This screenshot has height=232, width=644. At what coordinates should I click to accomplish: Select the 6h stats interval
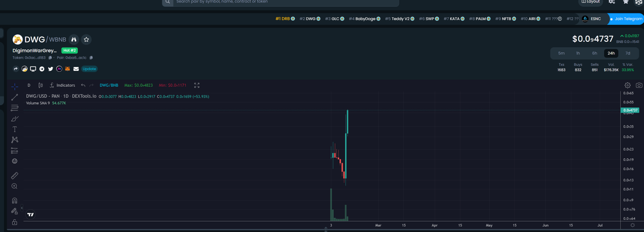(x=595, y=53)
